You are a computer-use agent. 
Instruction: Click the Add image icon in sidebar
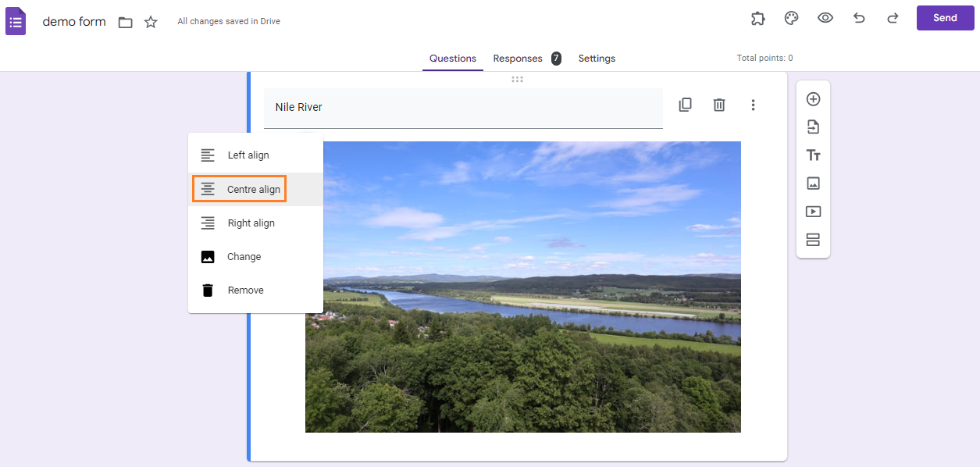[813, 184]
